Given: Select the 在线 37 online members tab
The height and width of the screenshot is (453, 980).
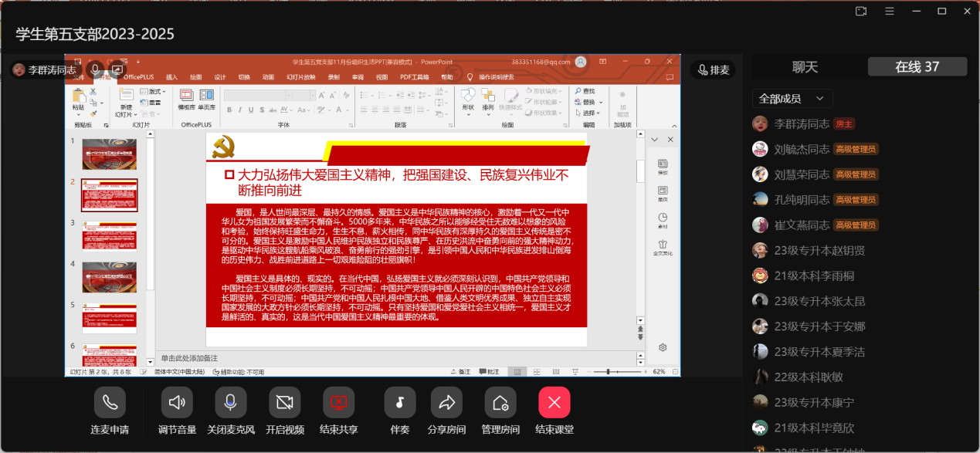Looking at the screenshot, I should coord(917,67).
